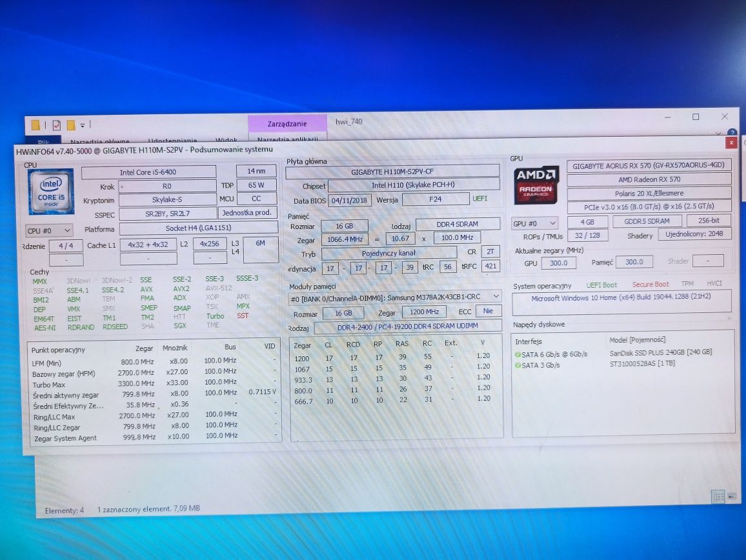Image resolution: width=746 pixels, height=560 pixels.
Task: Maximize the hwi_740 Explorer window
Action: (x=696, y=117)
